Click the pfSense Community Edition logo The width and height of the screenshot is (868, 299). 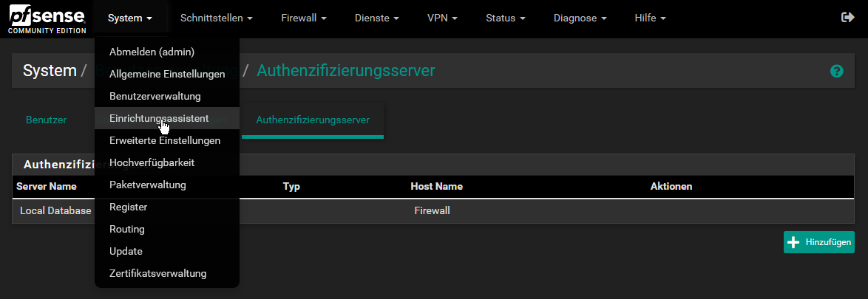coord(47,18)
